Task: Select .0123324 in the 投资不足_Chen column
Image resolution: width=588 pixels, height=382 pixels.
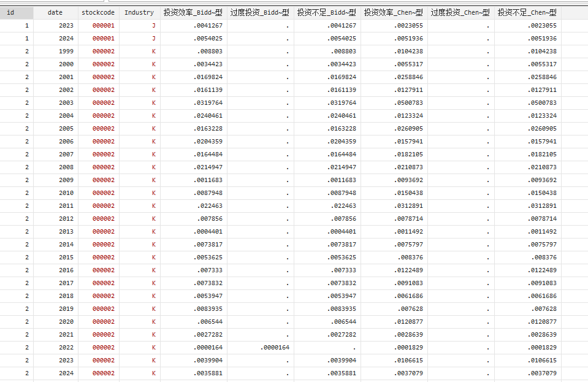Action: (527, 115)
